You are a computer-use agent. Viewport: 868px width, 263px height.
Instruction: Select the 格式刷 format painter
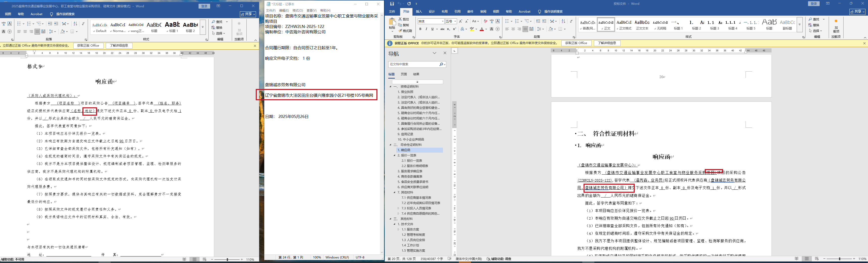pos(405,31)
